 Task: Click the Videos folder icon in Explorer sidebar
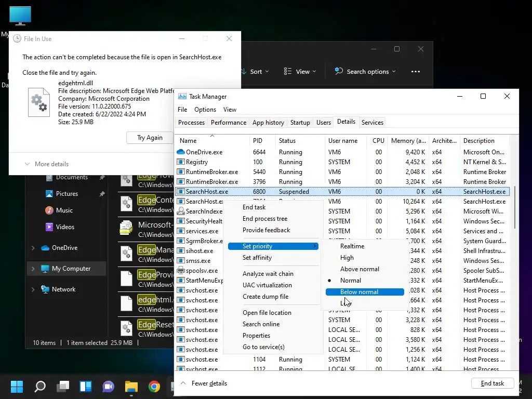(x=49, y=227)
